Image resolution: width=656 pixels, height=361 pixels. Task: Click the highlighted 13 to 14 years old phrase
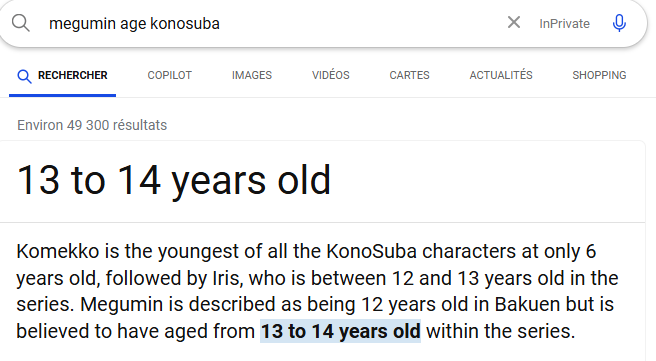click(341, 331)
